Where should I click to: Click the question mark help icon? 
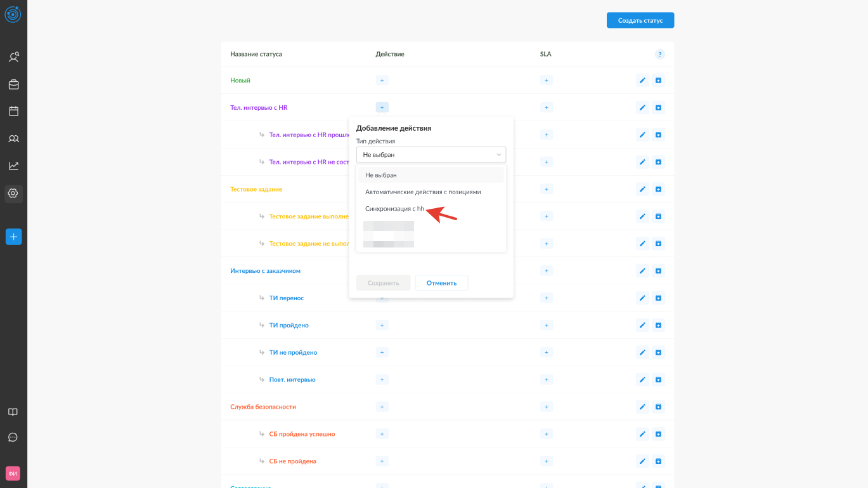pos(660,55)
